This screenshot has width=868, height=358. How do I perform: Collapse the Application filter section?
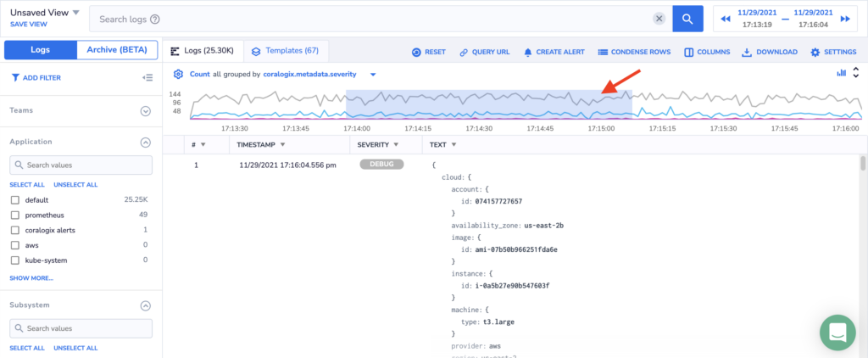pyautogui.click(x=146, y=143)
